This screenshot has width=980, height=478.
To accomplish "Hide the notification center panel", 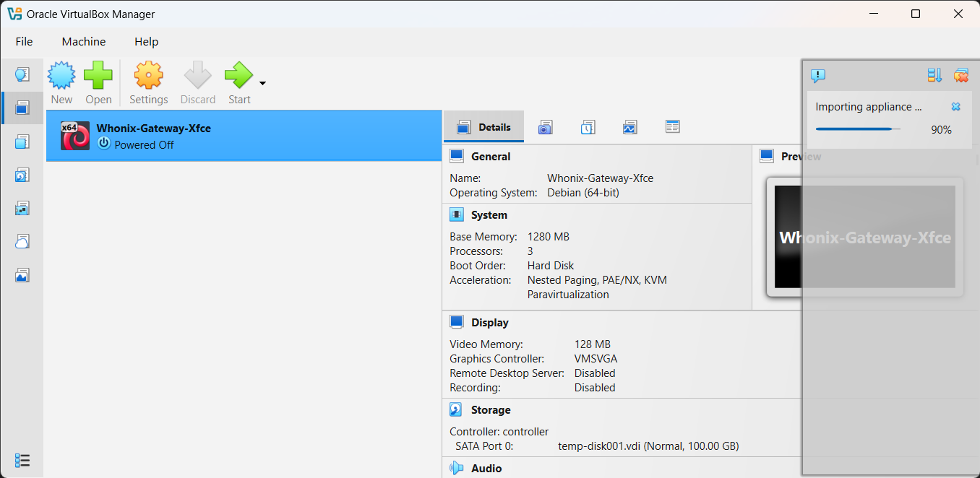I will click(x=818, y=74).
